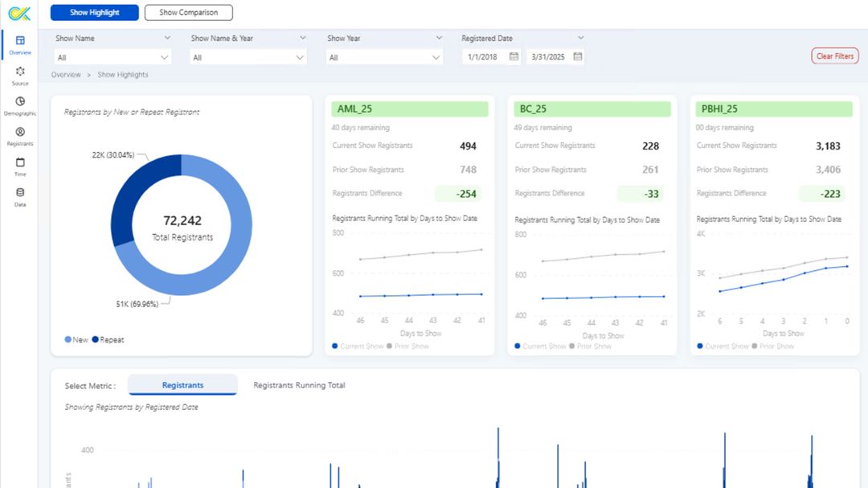The height and width of the screenshot is (488, 868).
Task: Edit the start date field 1/1/2018
Action: coord(483,56)
